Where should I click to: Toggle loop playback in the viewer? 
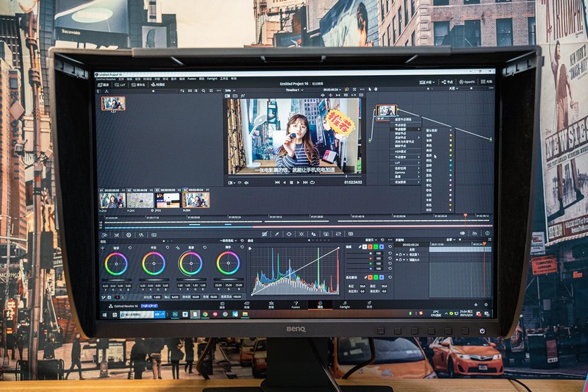pos(312,182)
